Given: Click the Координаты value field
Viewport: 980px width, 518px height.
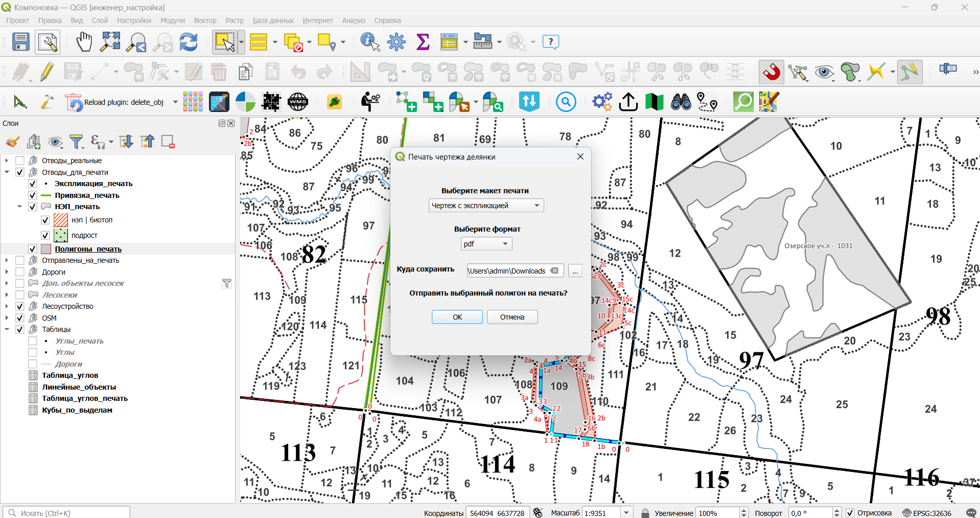Looking at the screenshot, I should click(498, 513).
